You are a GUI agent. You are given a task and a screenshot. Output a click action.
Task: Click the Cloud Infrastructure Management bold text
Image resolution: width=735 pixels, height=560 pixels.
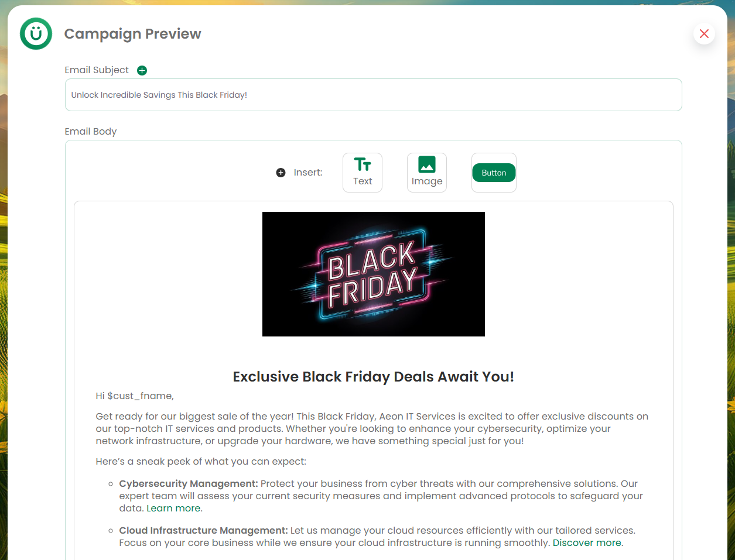pyautogui.click(x=203, y=531)
